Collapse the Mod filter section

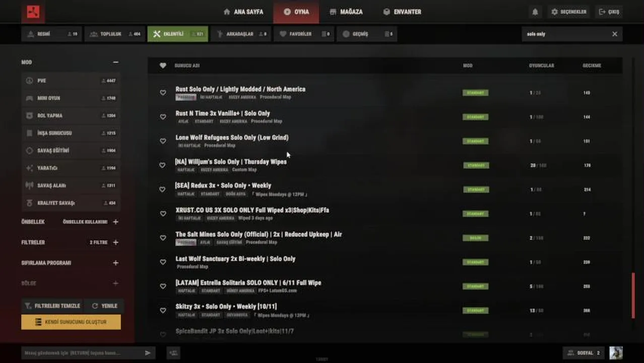(x=115, y=62)
